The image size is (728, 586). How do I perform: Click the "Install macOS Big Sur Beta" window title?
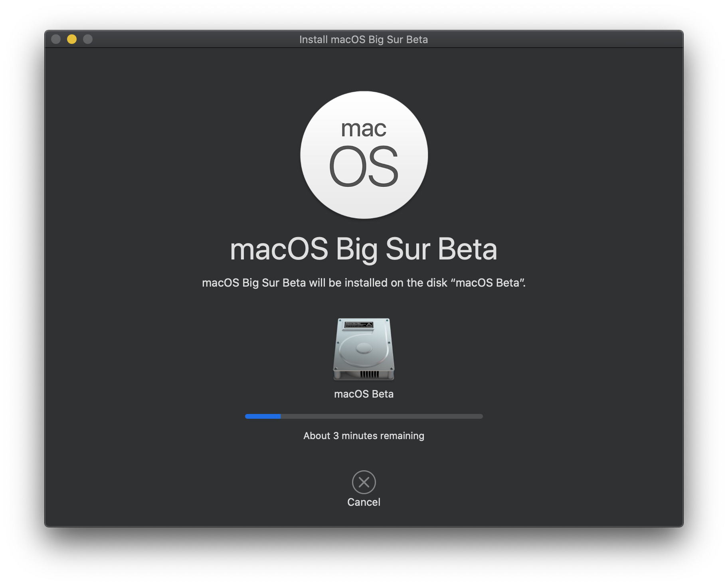[x=364, y=40]
